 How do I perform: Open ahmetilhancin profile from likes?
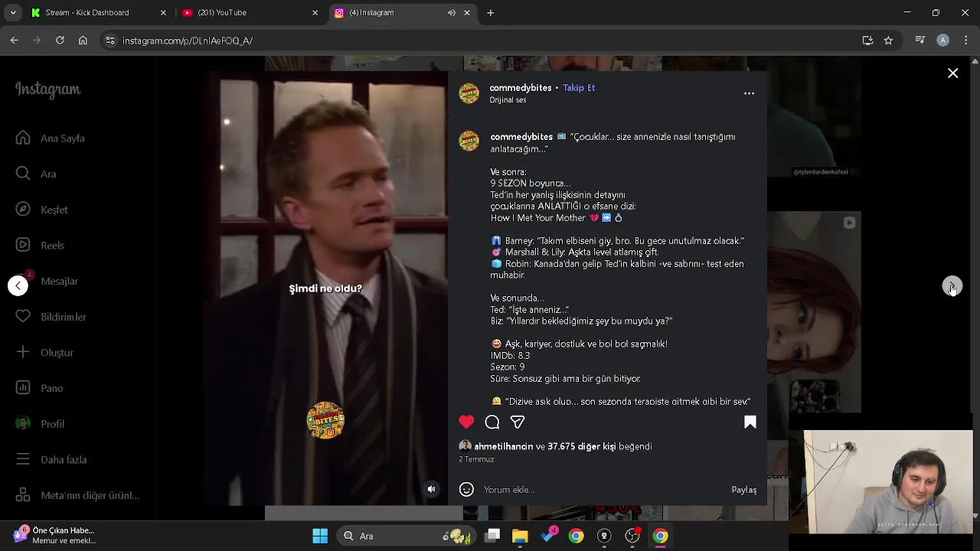click(503, 446)
